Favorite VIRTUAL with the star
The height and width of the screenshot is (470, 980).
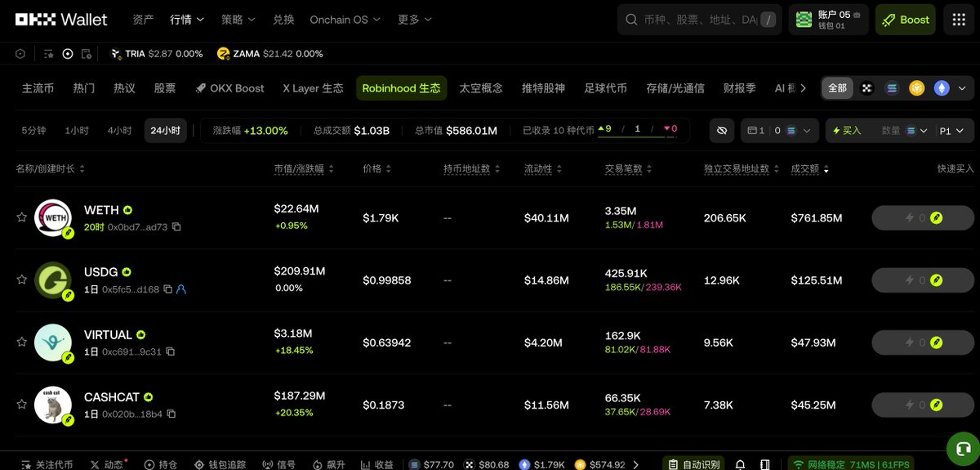[x=22, y=342]
